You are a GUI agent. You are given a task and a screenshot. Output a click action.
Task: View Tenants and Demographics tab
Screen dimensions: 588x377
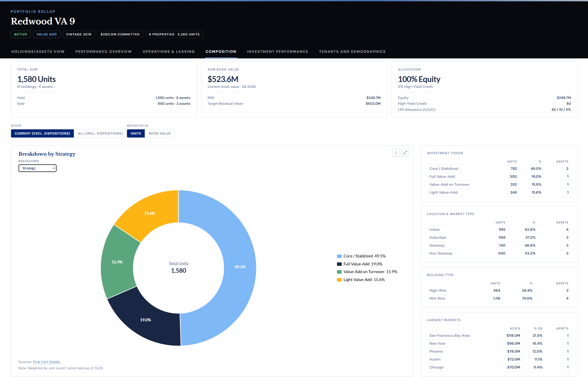(x=352, y=52)
